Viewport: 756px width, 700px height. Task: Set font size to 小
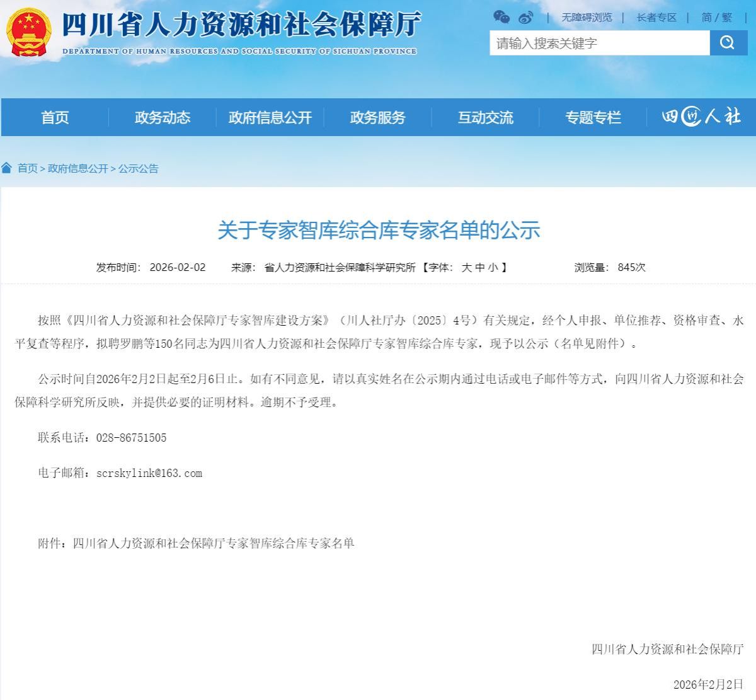[x=493, y=267]
